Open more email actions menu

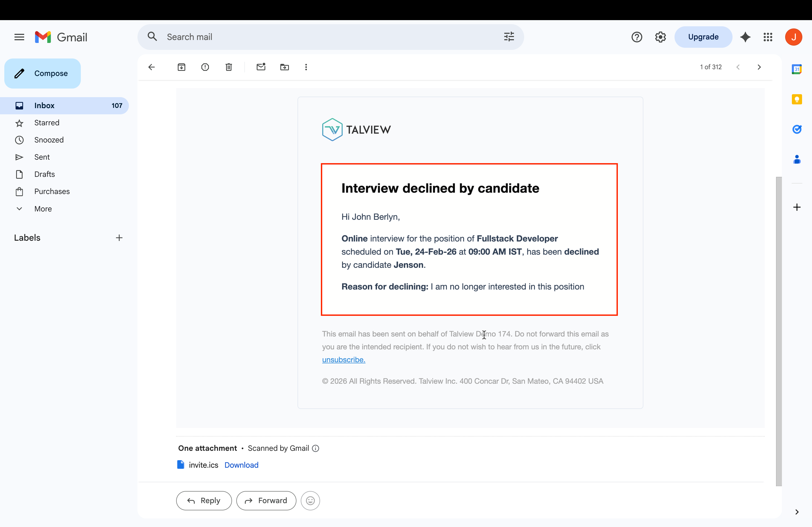click(306, 67)
